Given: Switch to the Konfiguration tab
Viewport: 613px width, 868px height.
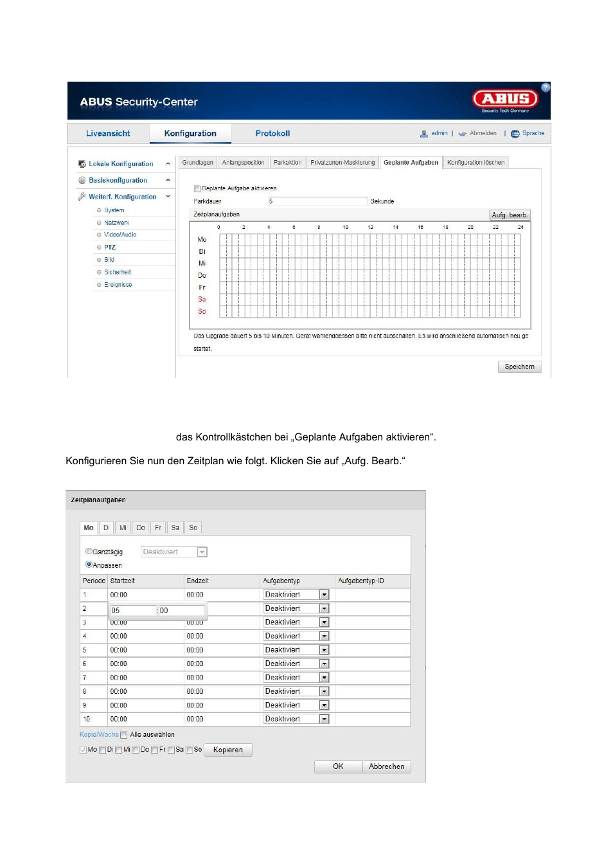Looking at the screenshot, I should 190,134.
